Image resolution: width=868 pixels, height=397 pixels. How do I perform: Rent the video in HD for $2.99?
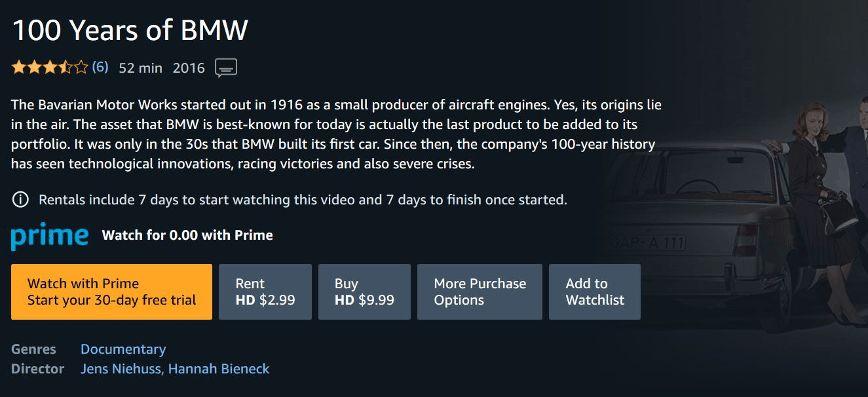point(265,292)
